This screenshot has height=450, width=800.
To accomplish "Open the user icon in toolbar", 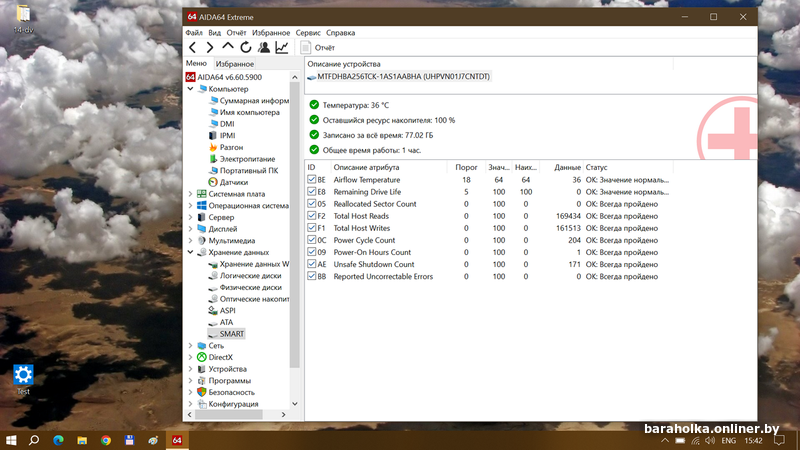I will point(264,47).
